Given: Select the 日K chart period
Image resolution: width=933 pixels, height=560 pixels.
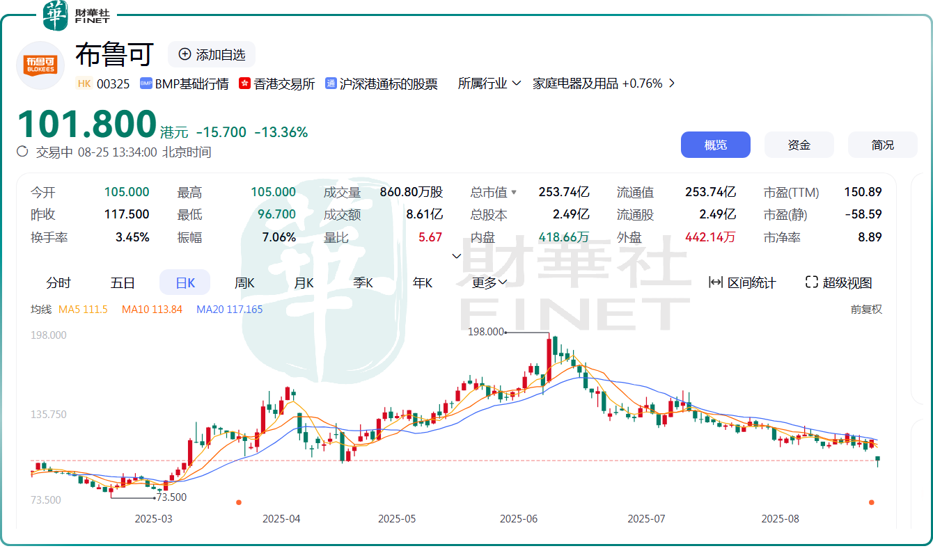Looking at the screenshot, I should [x=185, y=283].
